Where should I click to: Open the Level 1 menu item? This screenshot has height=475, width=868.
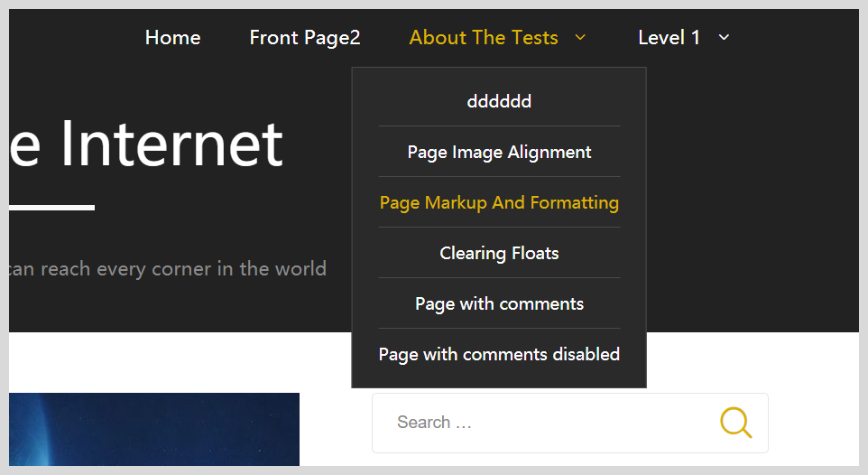(x=669, y=38)
